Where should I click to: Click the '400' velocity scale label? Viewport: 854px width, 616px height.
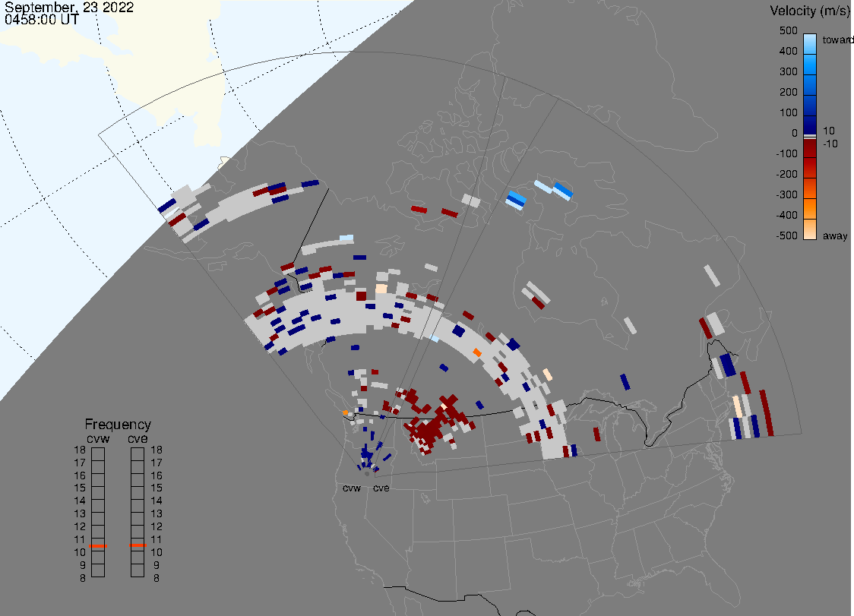coord(788,51)
